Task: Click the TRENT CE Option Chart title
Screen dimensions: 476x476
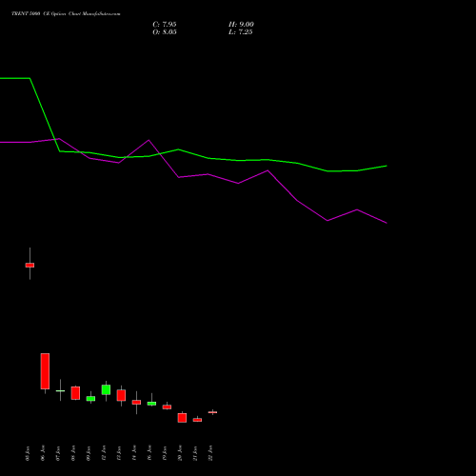Action: point(66,13)
